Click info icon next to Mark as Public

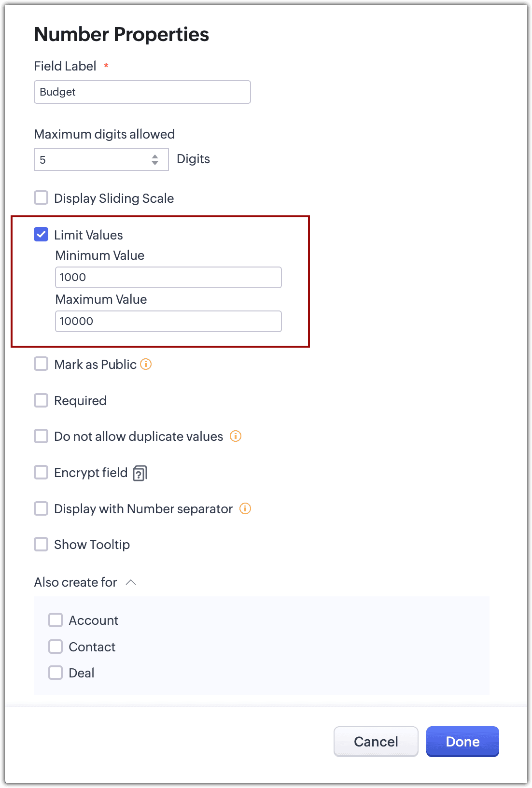(146, 364)
